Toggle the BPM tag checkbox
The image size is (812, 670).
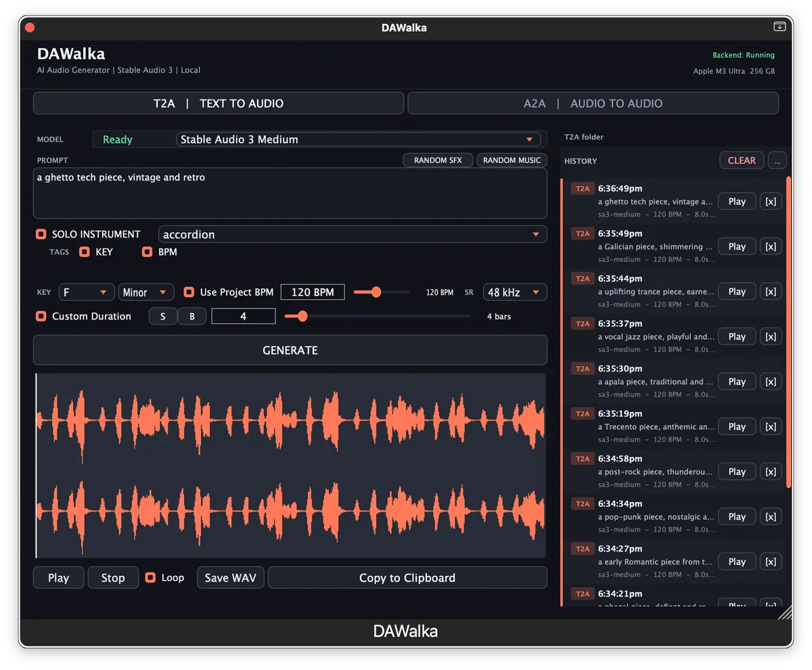(147, 252)
